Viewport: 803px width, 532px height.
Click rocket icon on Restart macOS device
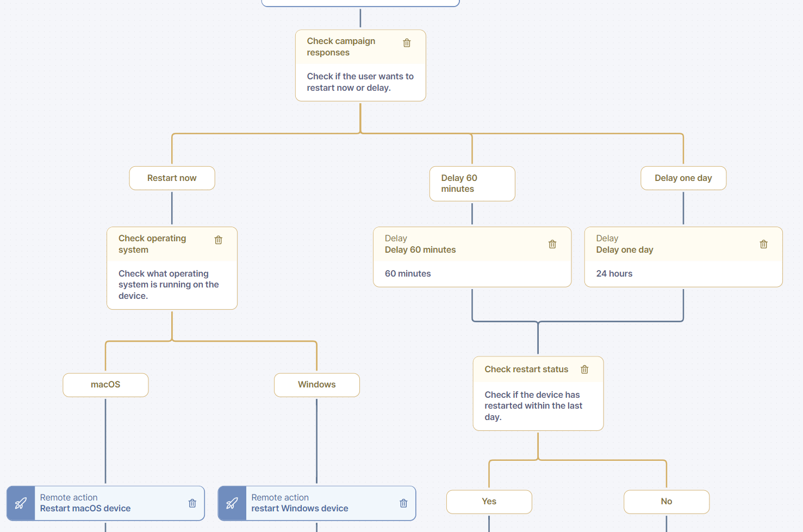[x=21, y=503]
